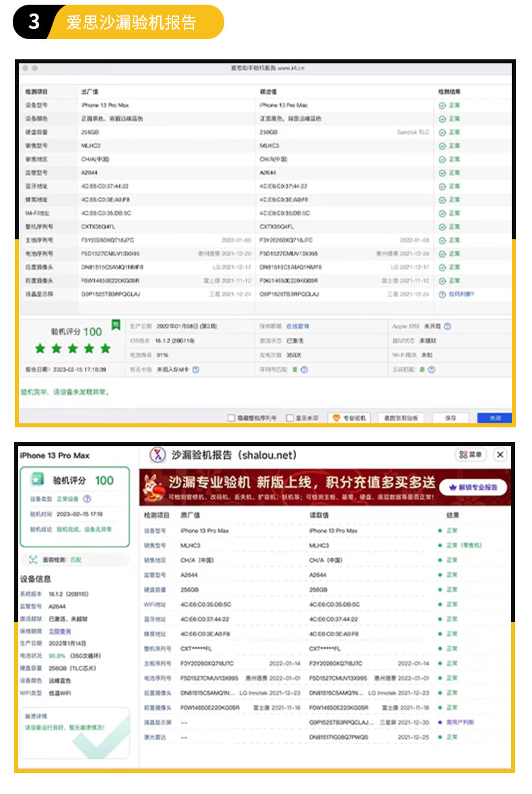Open the 立即查询 link under 保修期限
532x794 pixels.
60,631
